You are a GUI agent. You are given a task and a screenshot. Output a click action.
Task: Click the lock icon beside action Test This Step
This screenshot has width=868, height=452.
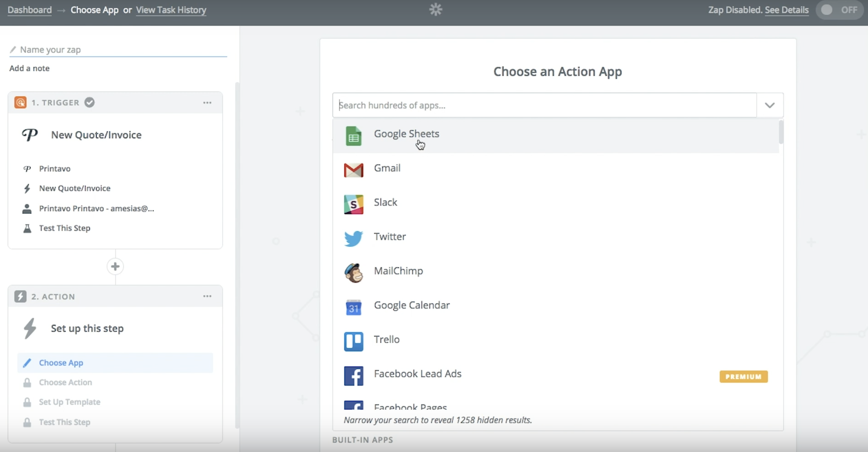point(27,422)
